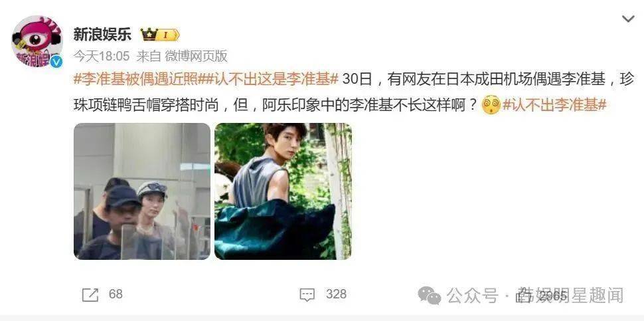The height and width of the screenshot is (321, 644).
Task: Open comments via the speech bubble icon
Action: (307, 294)
